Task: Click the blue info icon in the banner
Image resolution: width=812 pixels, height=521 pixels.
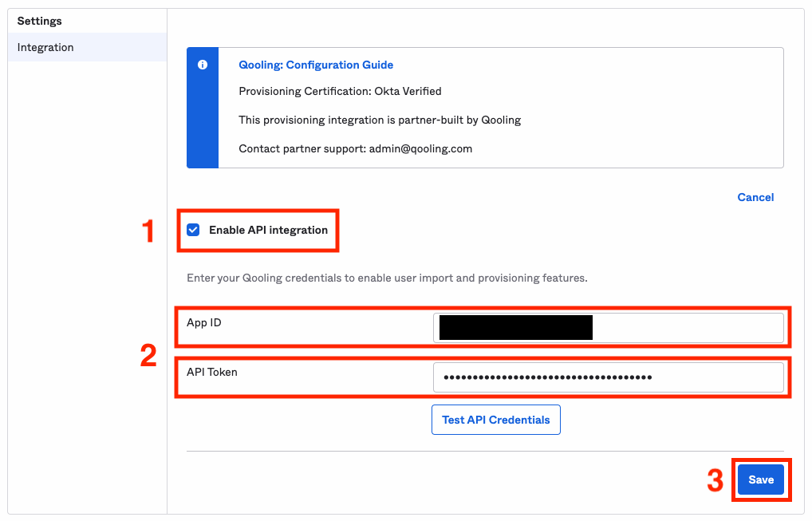Action: [x=203, y=65]
